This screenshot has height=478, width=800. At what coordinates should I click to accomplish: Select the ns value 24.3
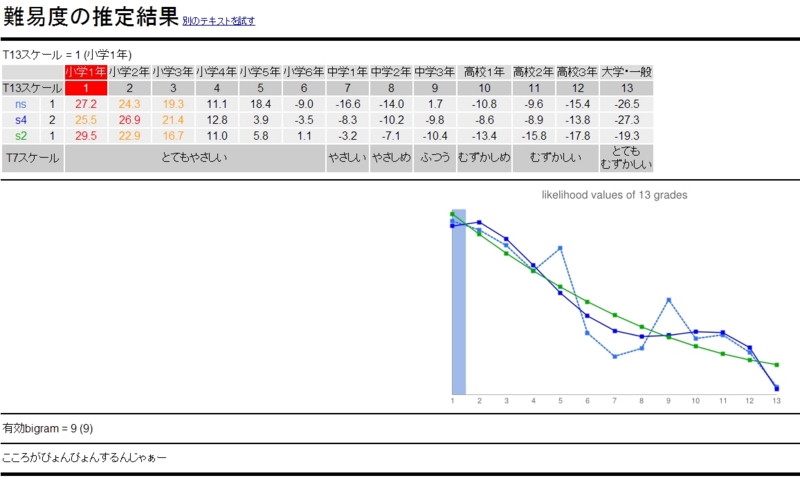(x=129, y=104)
